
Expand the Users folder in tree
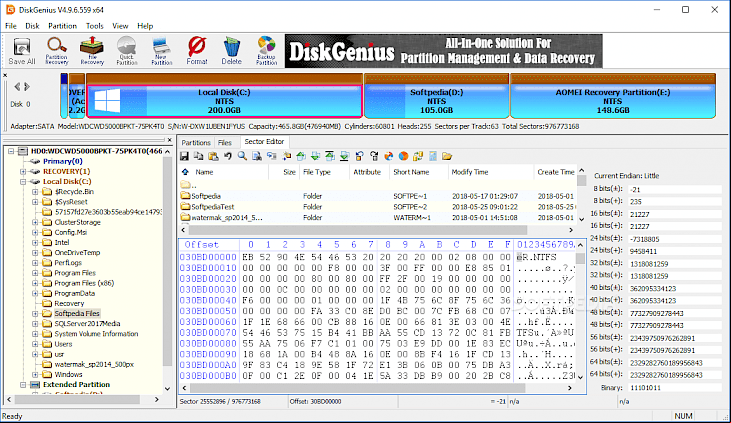(x=35, y=344)
